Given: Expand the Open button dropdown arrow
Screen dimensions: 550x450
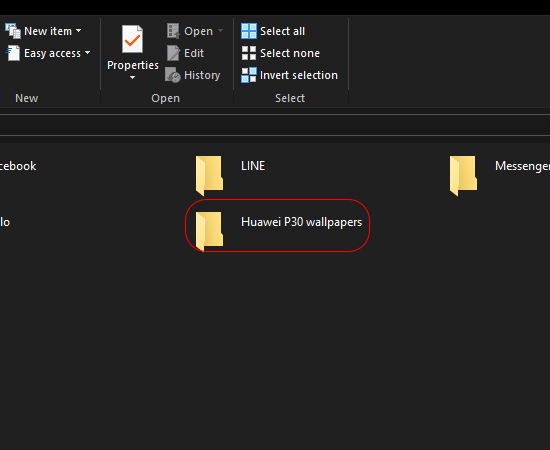Looking at the screenshot, I should pyautogui.click(x=220, y=31).
